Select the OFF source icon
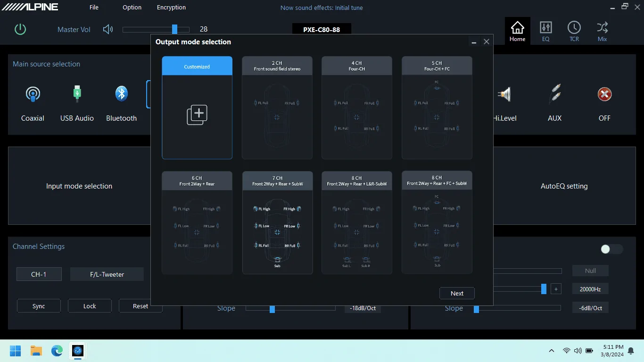This screenshot has width=644, height=362. point(604,94)
